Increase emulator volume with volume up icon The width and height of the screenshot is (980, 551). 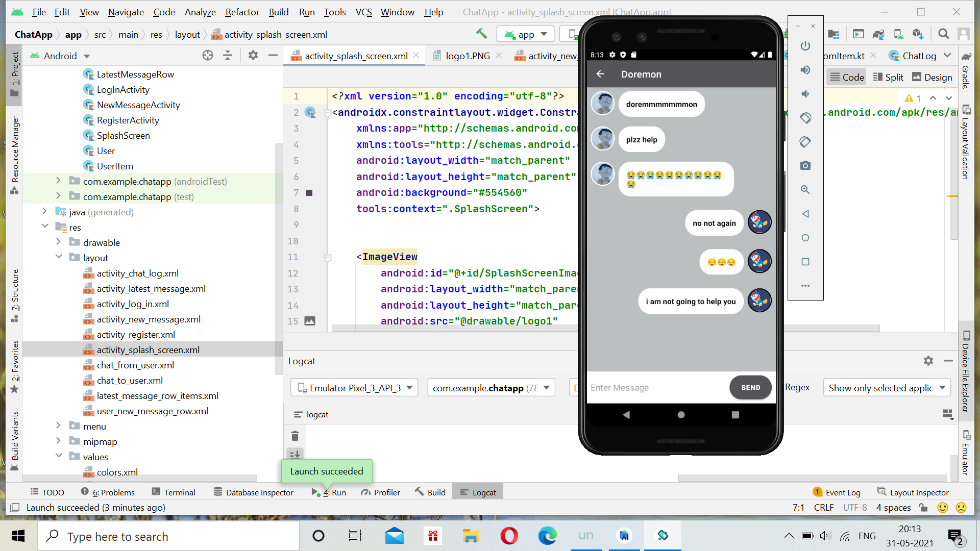(x=805, y=70)
